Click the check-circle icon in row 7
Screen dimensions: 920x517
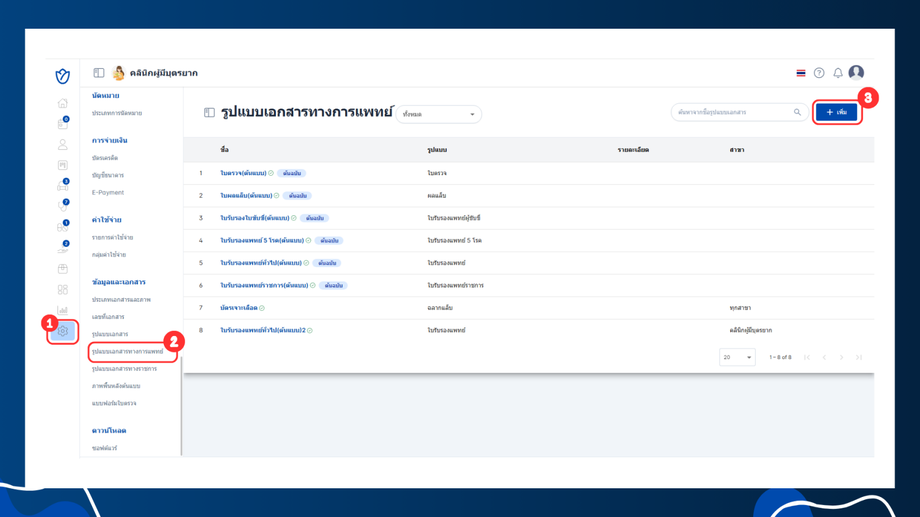point(262,308)
